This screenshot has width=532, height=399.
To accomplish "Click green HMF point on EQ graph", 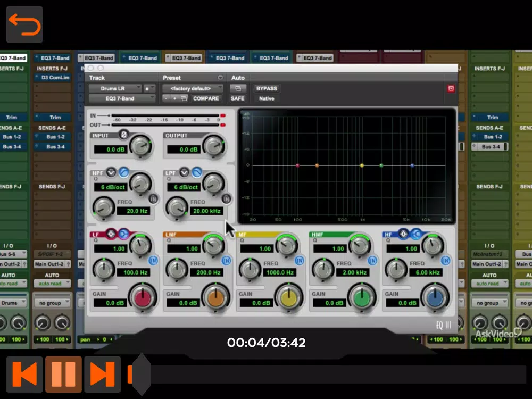I will (x=381, y=165).
